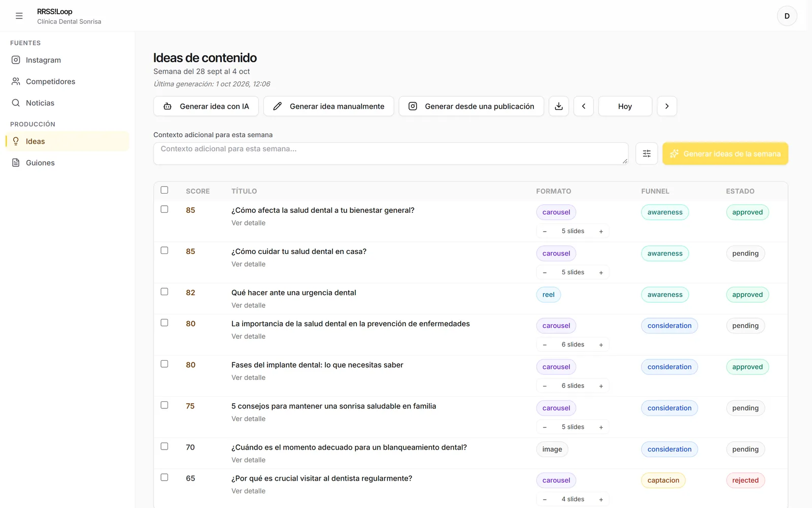
Task: Go to Noticias in sidebar
Action: pyautogui.click(x=67, y=103)
